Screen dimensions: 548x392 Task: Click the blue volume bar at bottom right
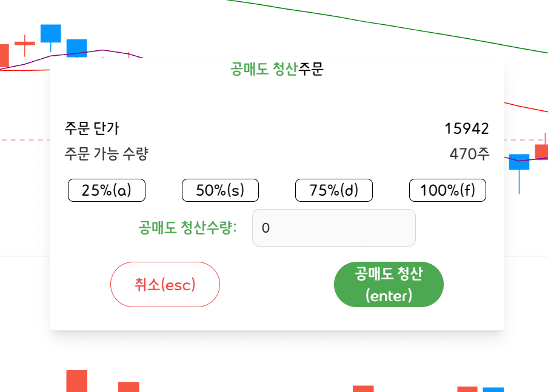tap(493, 390)
